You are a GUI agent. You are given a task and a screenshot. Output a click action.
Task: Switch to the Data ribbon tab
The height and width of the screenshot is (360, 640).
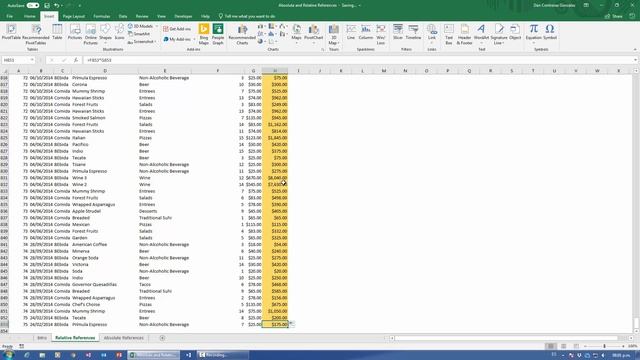point(123,16)
